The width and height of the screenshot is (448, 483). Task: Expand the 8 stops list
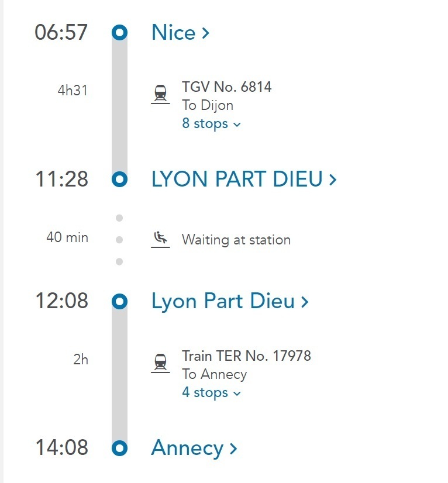coord(211,123)
